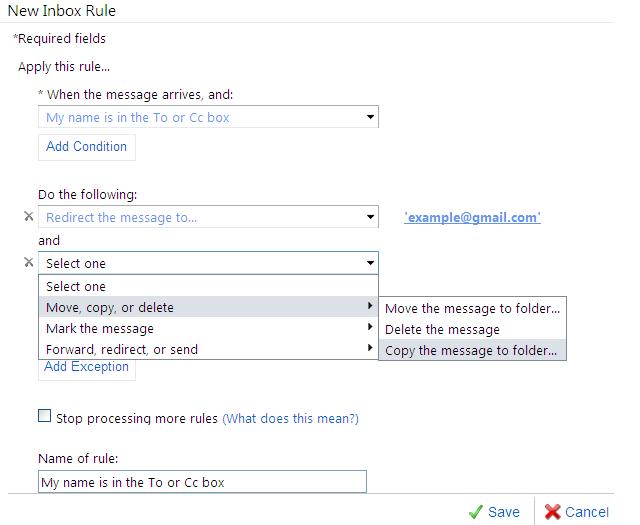Viewport: 640px width, 525px height.
Task: Click into the Name of rule field
Action: (x=202, y=483)
